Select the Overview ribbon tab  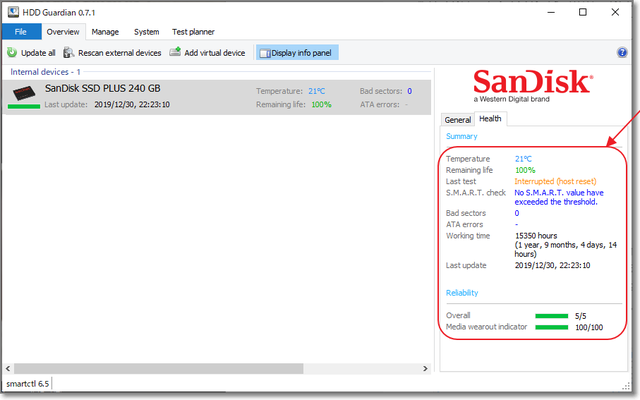coord(63,32)
